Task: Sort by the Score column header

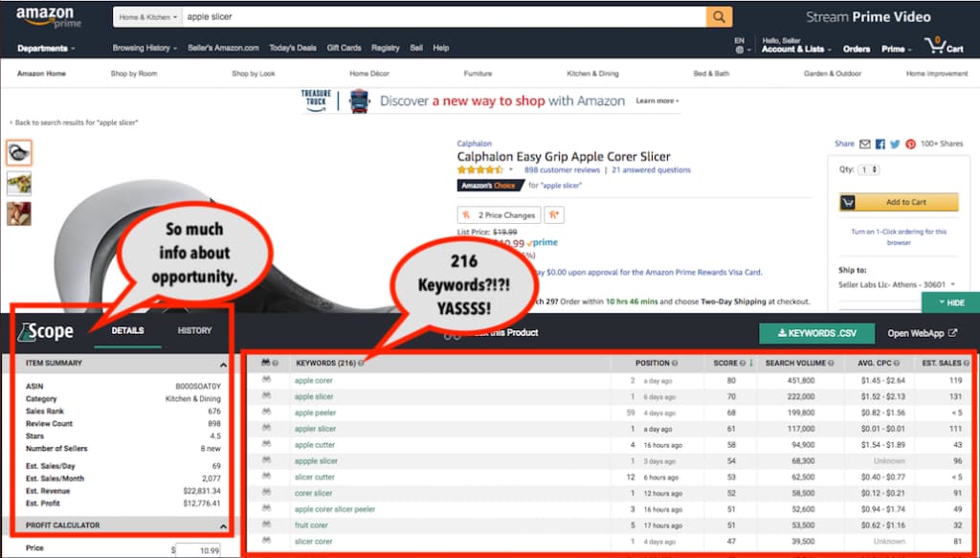Action: (x=729, y=363)
